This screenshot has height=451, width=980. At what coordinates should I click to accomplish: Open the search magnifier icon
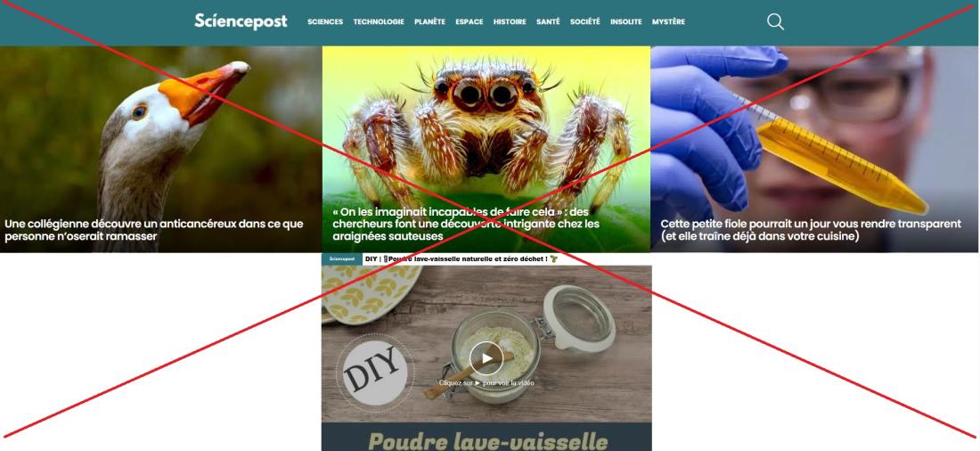(775, 22)
